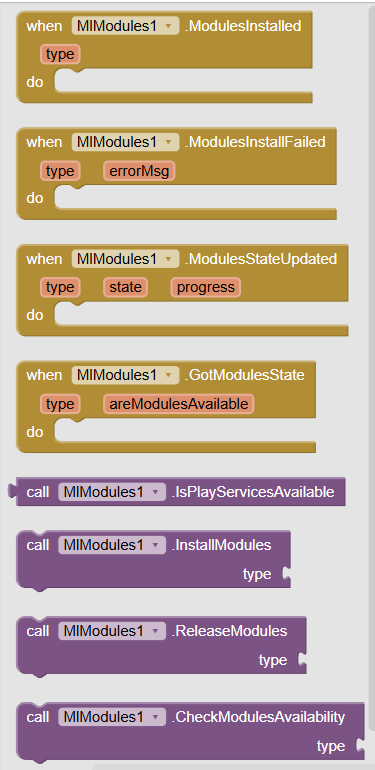Open MIModules1 dropdown in InstallModules block
This screenshot has height=770, width=375.
[112, 545]
